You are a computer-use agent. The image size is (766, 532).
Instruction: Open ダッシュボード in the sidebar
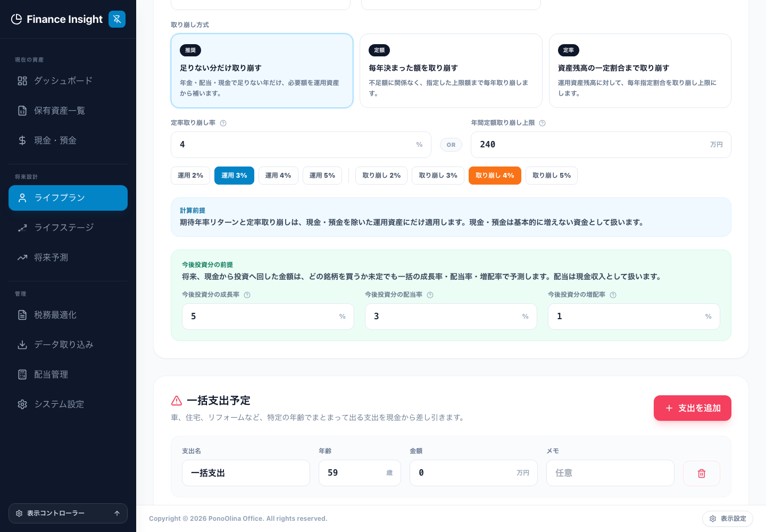[x=68, y=81]
